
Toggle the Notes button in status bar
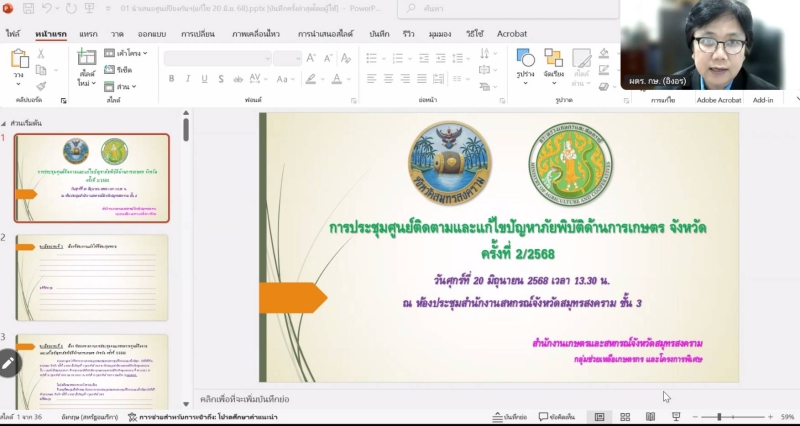[x=510, y=416]
